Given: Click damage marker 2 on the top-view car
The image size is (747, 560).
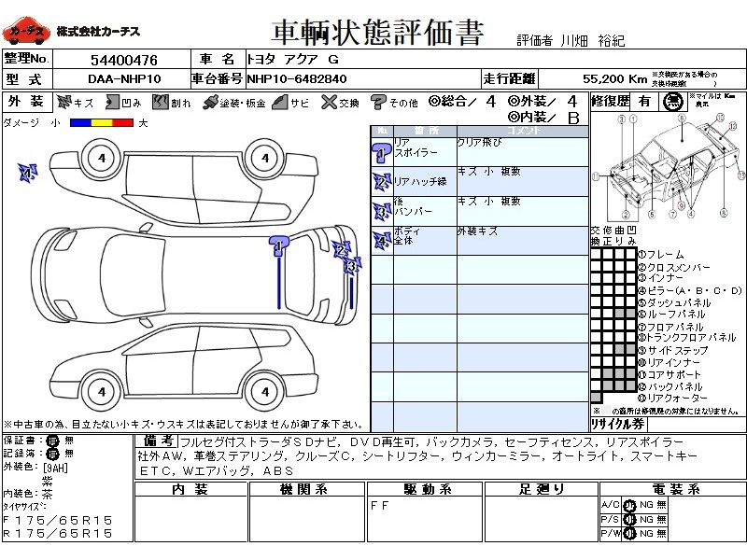Looking at the screenshot, I should 341,249.
